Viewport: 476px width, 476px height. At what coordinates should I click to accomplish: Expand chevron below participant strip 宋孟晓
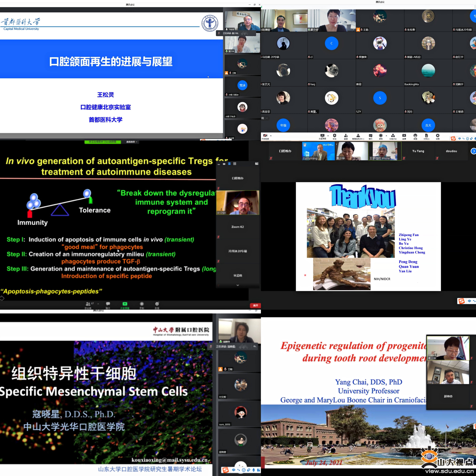[x=238, y=285]
